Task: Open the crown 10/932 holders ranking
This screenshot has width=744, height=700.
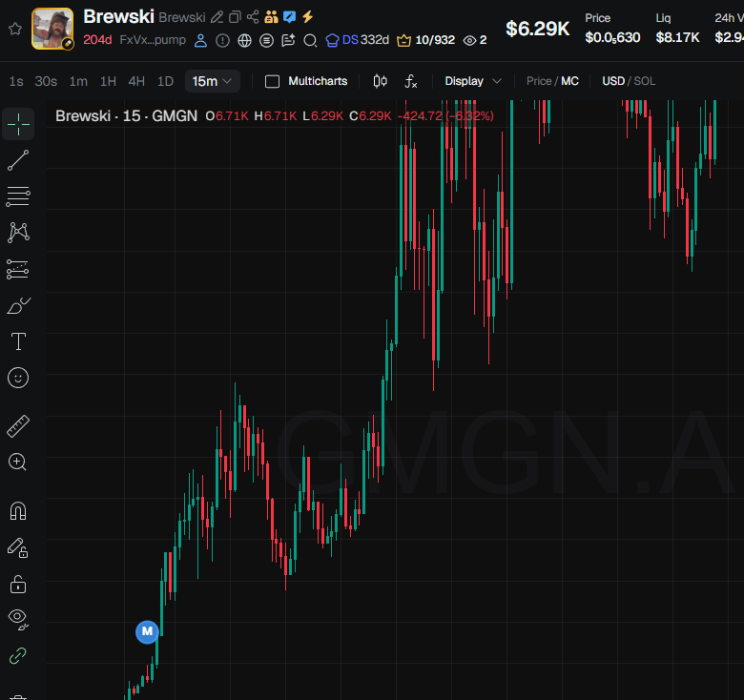Action: [425, 40]
